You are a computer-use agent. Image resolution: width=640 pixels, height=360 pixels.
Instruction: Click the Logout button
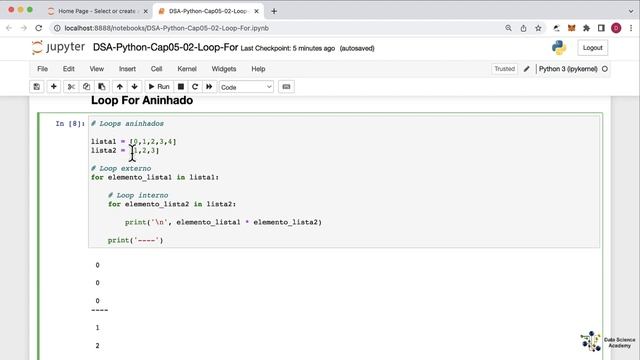pos(592,48)
